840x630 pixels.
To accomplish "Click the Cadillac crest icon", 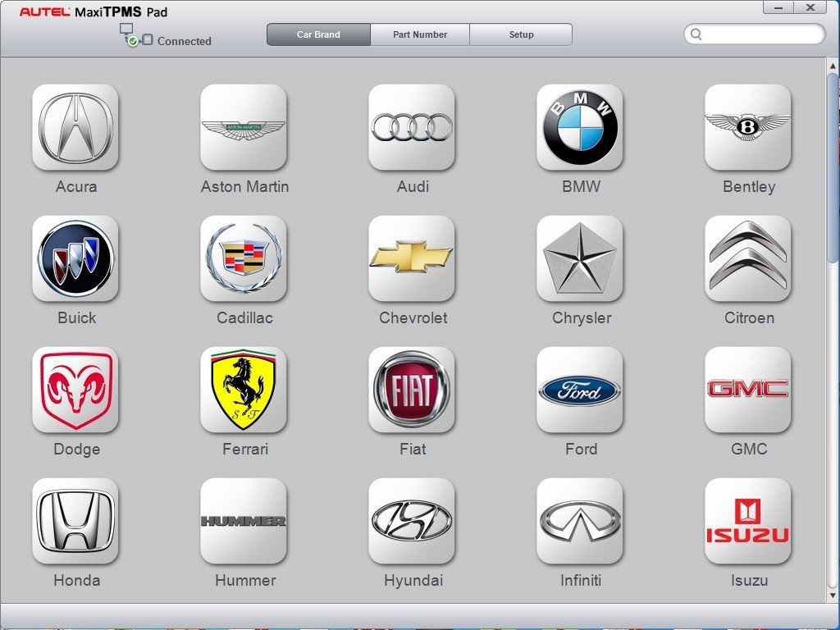I will (x=244, y=258).
